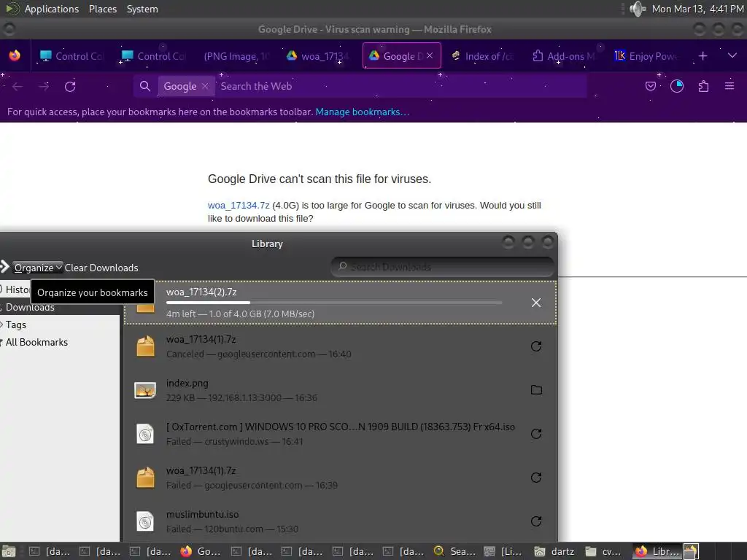Open the Organize dropdown in Library

click(38, 268)
